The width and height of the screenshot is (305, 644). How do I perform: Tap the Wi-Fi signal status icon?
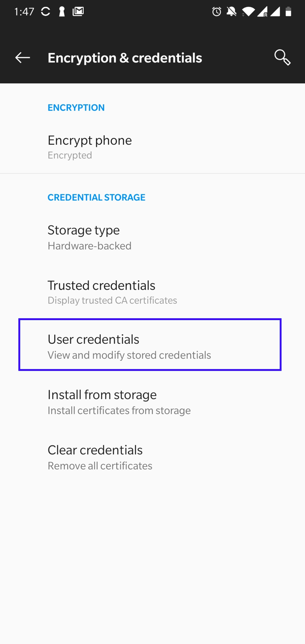[248, 12]
